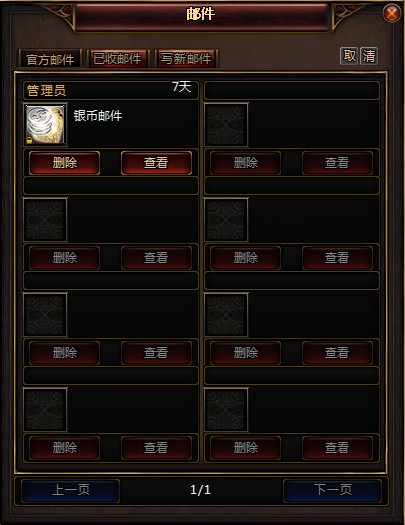Switch to the 官方邮件 tab
Viewport: 405px width, 525px height.
(50, 59)
